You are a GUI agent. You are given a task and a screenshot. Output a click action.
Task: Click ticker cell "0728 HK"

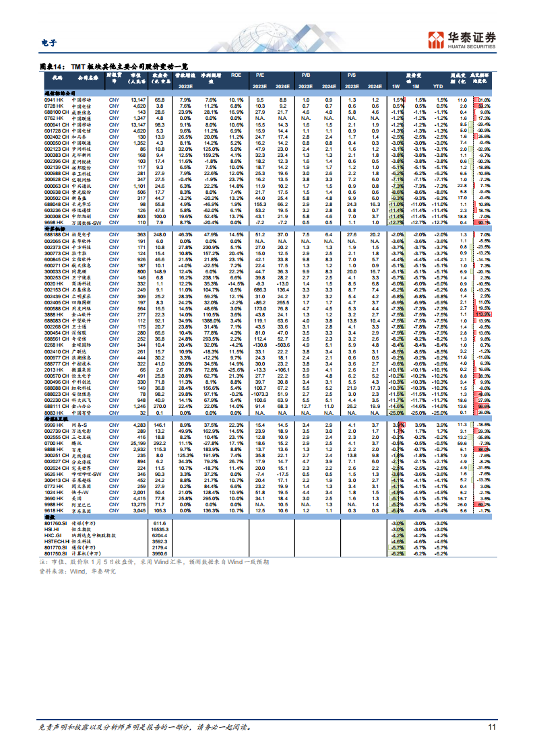pos(53,106)
